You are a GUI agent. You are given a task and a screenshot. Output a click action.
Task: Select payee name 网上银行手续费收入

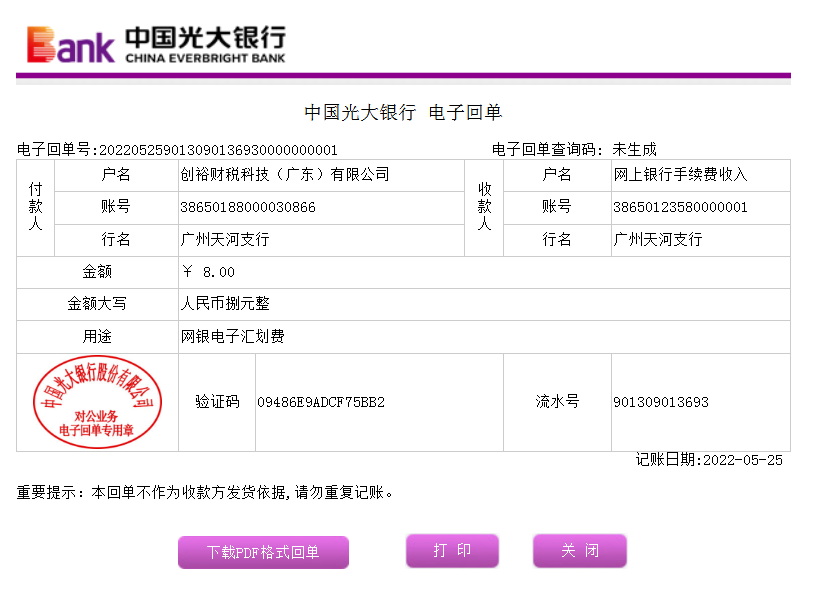[680, 175]
